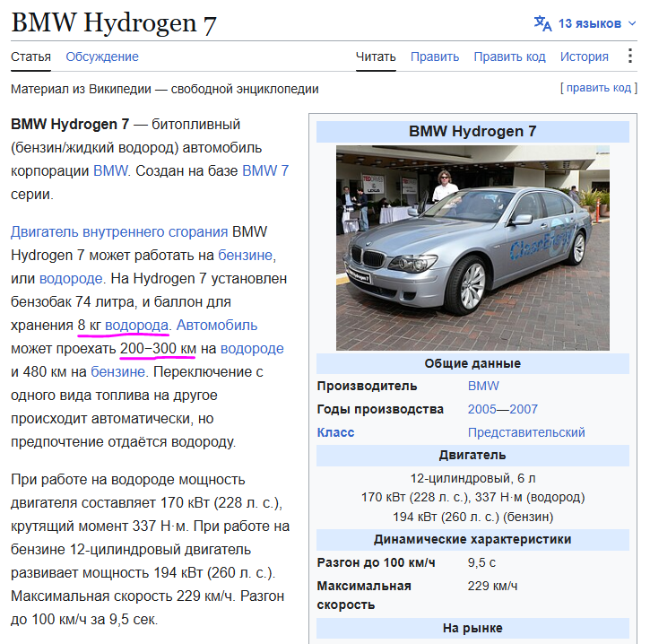Click the 12-цилиндровый, 6 л engine text

[472, 479]
